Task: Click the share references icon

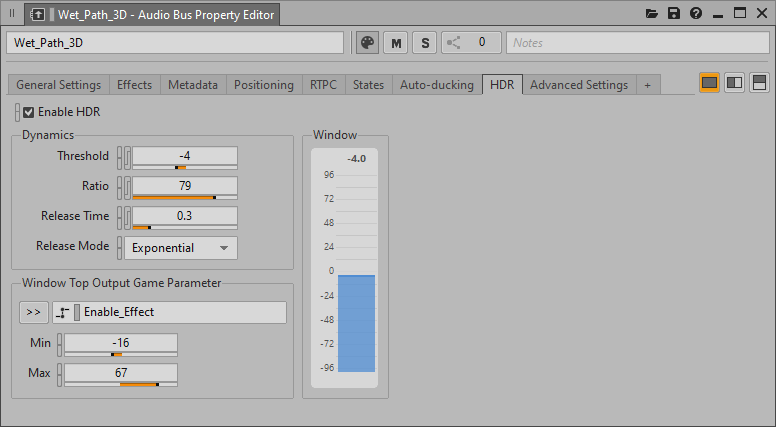Action: tap(454, 43)
